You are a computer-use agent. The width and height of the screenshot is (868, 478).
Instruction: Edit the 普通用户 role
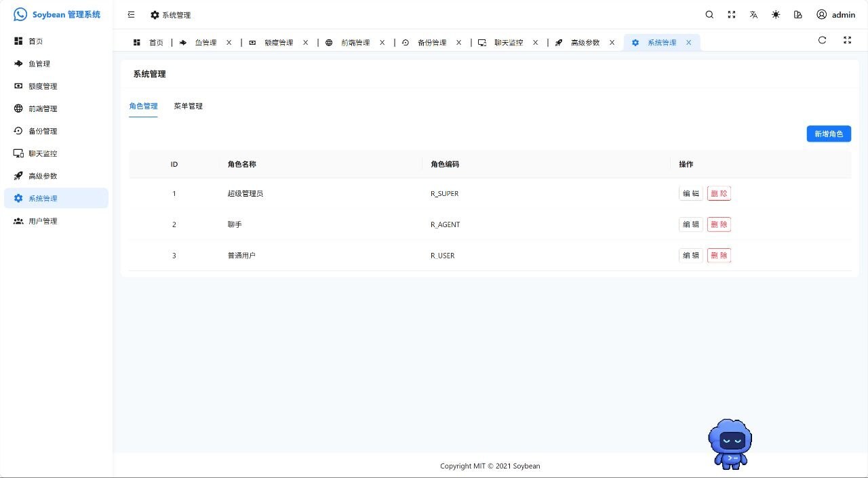691,256
